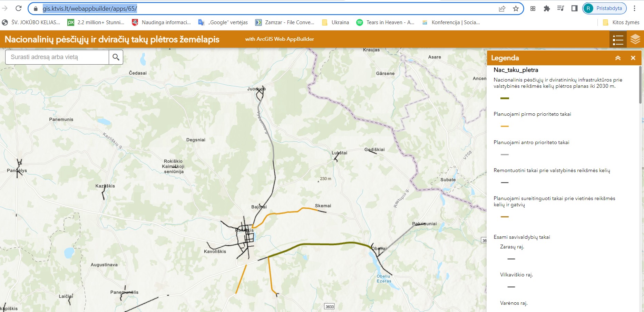The image size is (644, 312).
Task: Click the app title 'Nacionalinių pėsčiųjų ir dviračių takų plėtros žemėlapis'
Action: coord(112,39)
